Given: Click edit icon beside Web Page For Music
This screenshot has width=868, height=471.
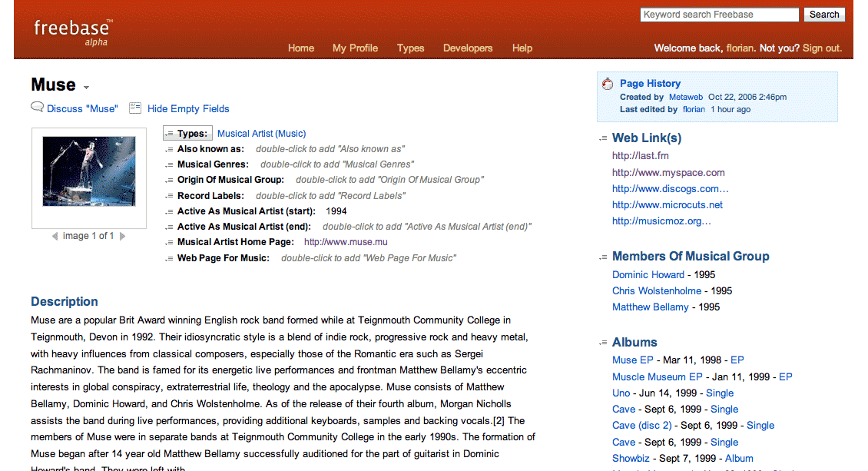Looking at the screenshot, I should pyautogui.click(x=170, y=259).
